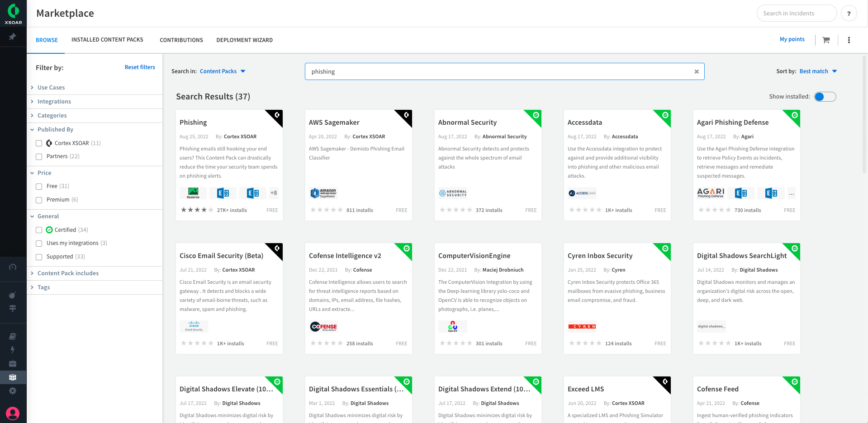Check the Uses my integrations filter
The image size is (868, 423).
tap(39, 244)
